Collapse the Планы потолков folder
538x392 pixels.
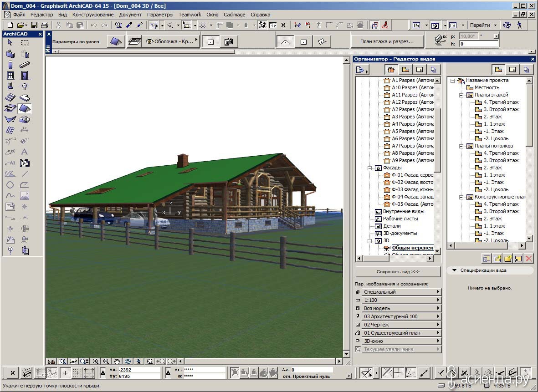(461, 146)
